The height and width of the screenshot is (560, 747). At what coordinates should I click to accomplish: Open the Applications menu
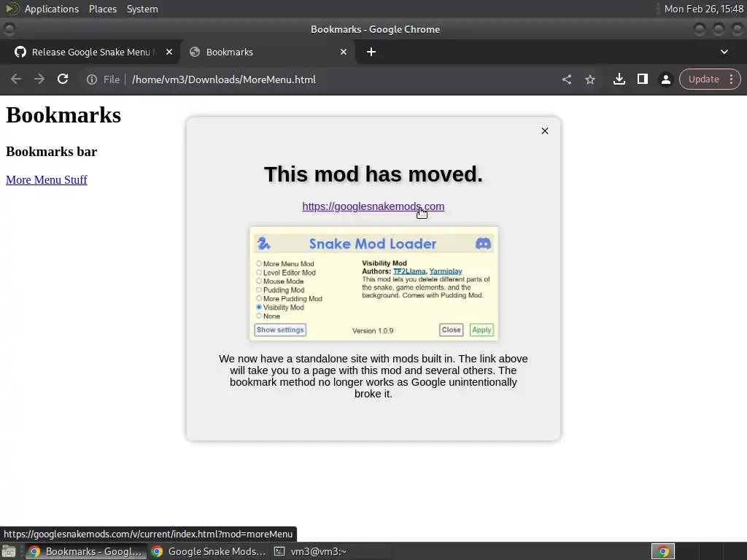[52, 9]
